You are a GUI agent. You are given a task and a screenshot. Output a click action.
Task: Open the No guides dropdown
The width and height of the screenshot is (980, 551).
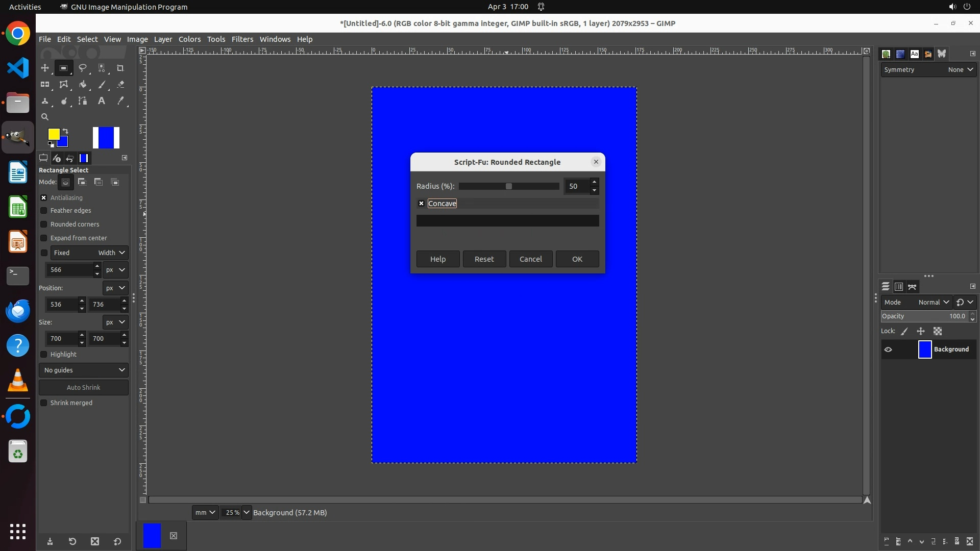tap(84, 370)
